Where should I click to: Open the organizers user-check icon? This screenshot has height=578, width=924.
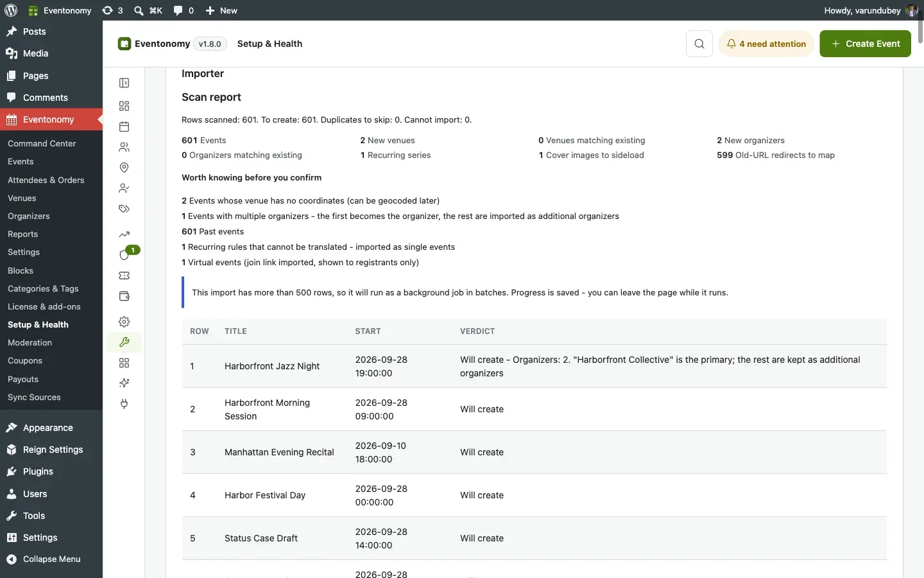tap(124, 188)
